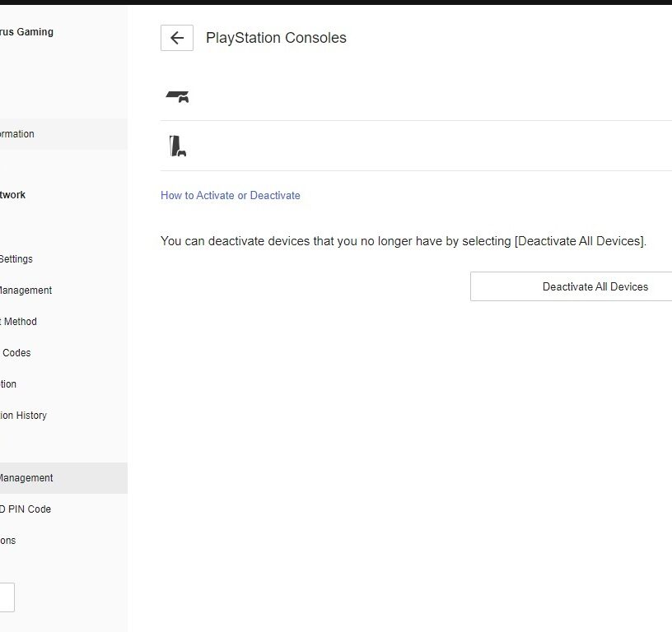
Task: Click the PlayStation Consoles page heading
Action: (x=276, y=38)
